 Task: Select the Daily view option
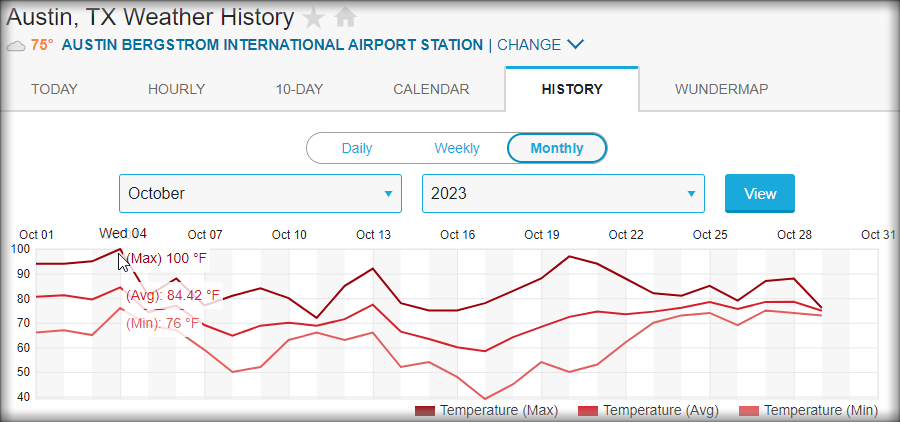coord(357,148)
